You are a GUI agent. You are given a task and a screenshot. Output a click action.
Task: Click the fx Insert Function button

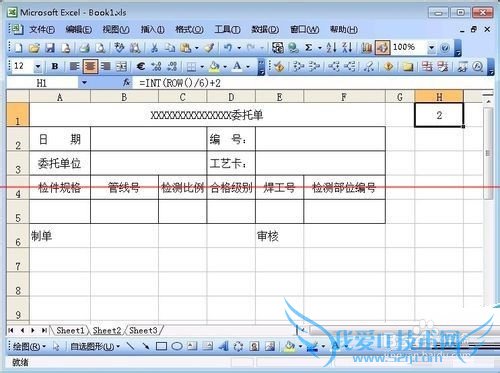point(126,83)
